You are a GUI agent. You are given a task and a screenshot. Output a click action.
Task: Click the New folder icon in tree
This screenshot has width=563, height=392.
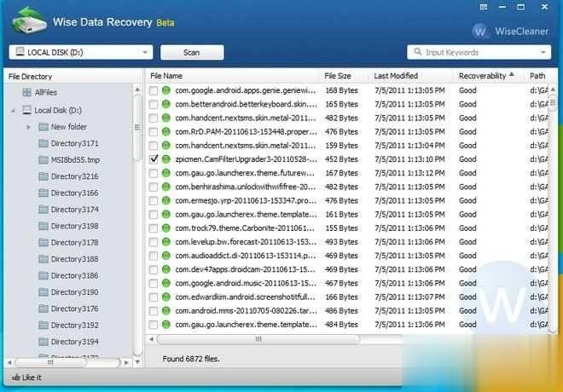pyautogui.click(x=44, y=127)
